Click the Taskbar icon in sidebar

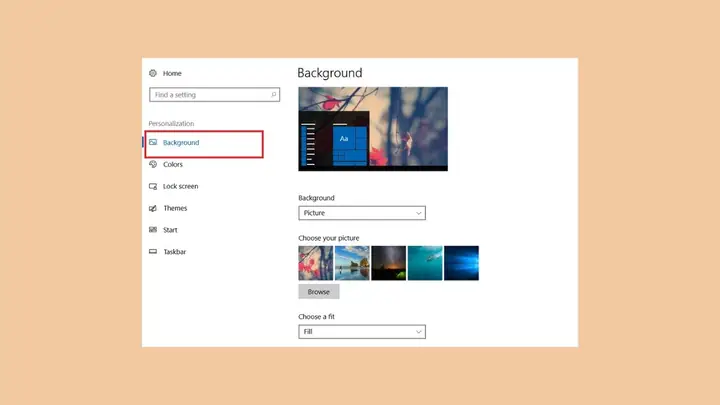[153, 252]
